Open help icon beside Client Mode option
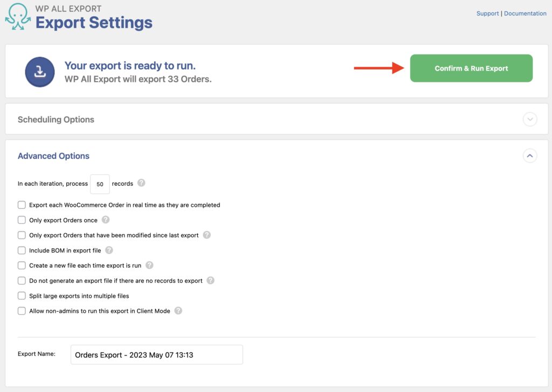Screen dimensions: 552x392 [x=178, y=311]
